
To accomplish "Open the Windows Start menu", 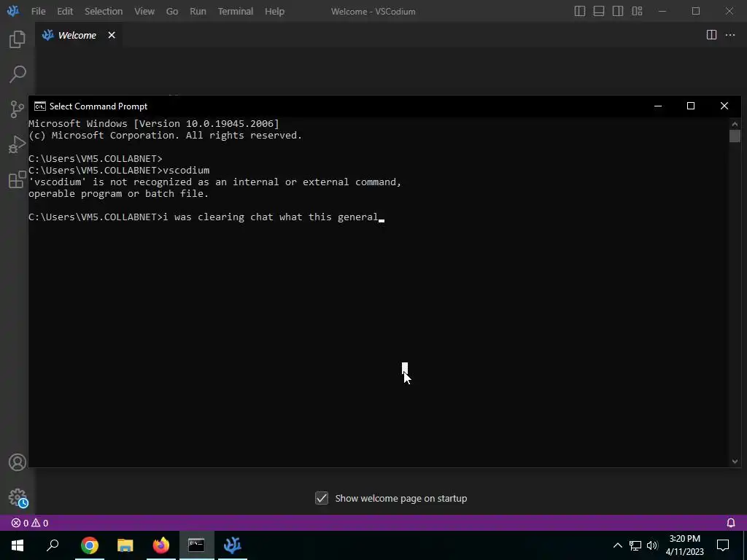I will point(18,545).
